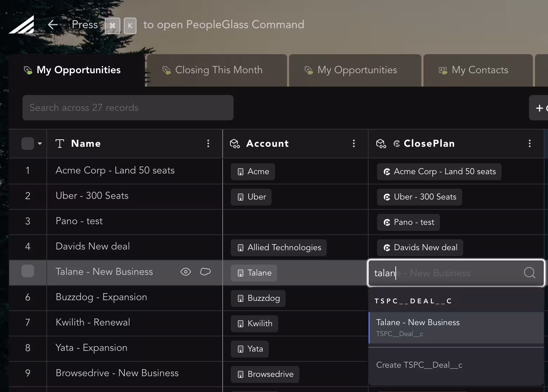548x392 pixels.
Task: Select Talane - New Business lookup suggestion
Action: point(457,328)
